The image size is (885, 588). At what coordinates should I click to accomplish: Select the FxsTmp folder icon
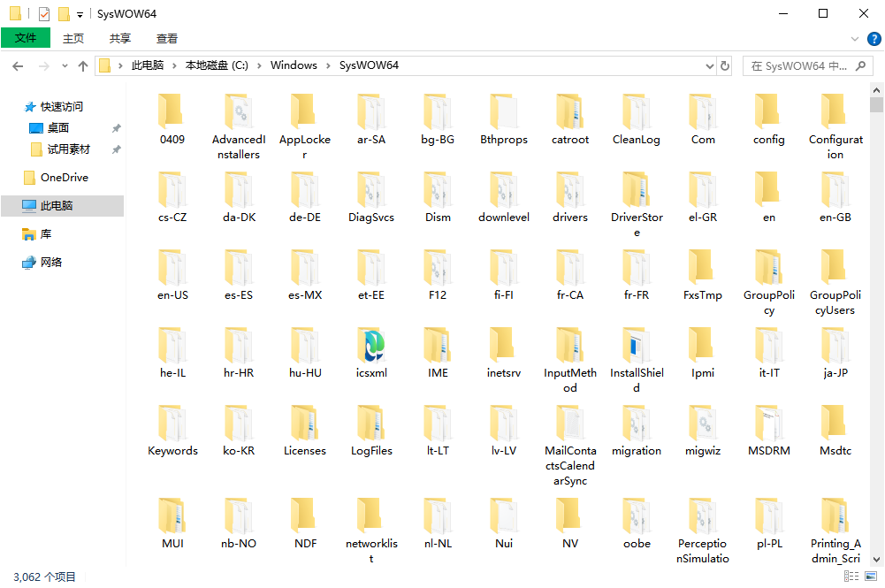click(703, 267)
